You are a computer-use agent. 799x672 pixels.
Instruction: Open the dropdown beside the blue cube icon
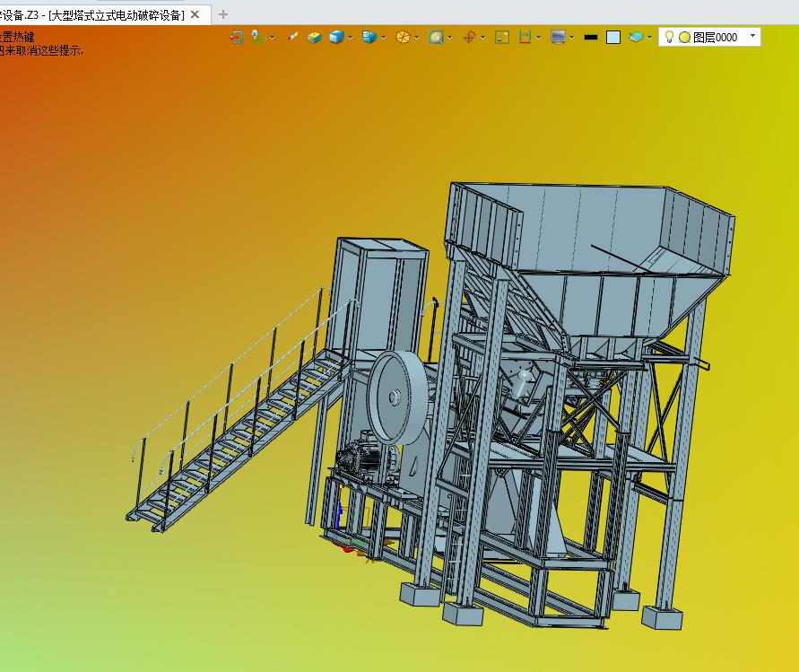(350, 38)
